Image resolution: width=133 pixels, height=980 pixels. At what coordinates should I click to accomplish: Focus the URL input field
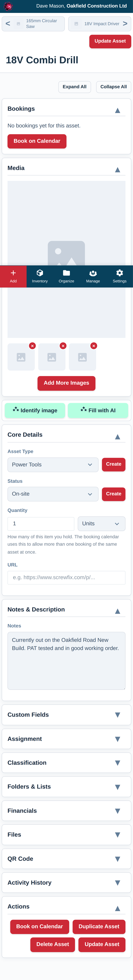[66, 577]
